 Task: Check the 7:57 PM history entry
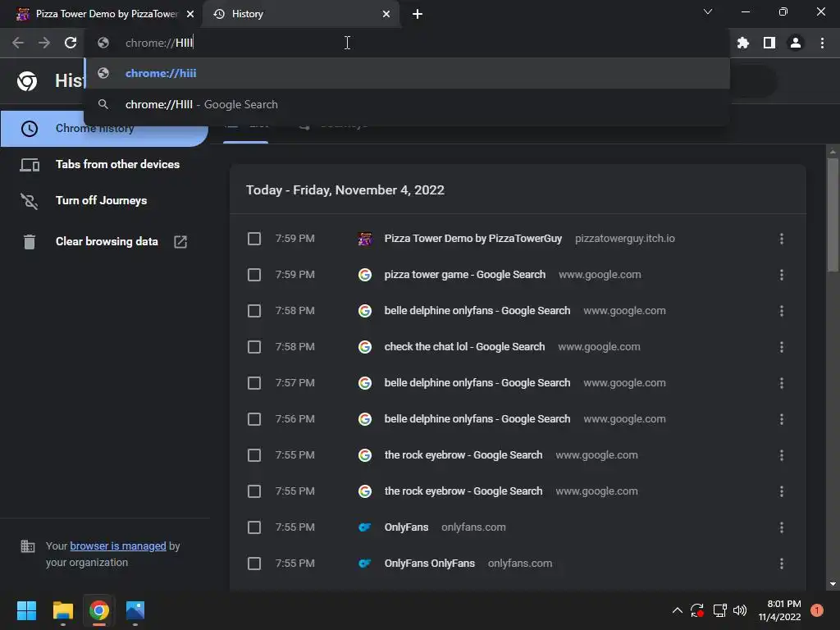coord(254,383)
